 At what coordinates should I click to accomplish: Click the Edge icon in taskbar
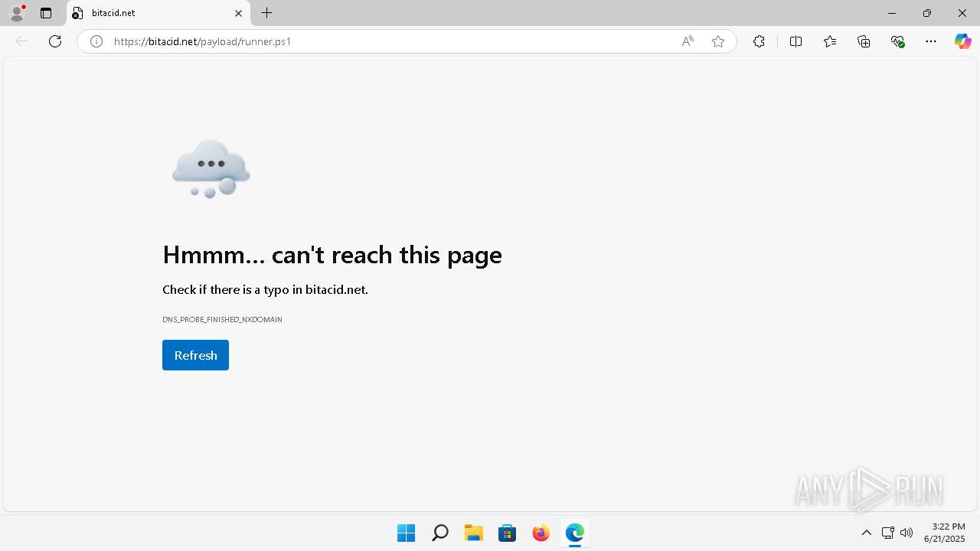pos(574,533)
